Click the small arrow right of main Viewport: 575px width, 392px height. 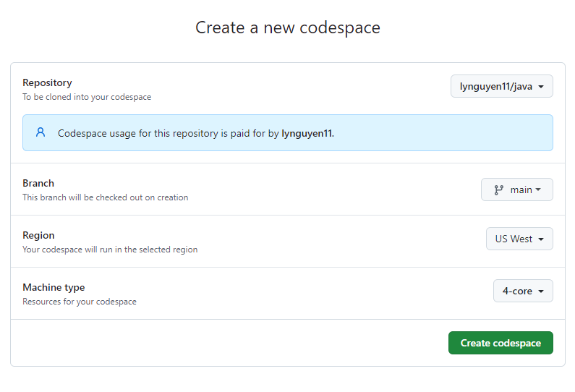[x=538, y=189]
